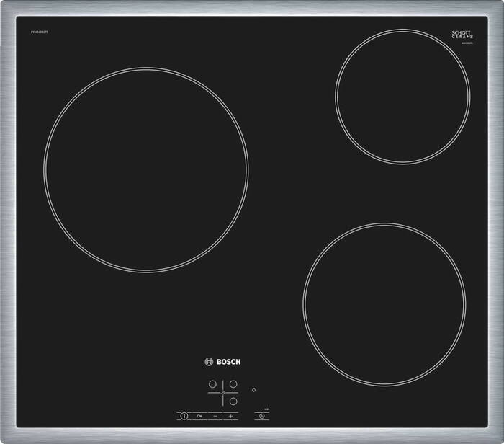
Task: Tap the plus key to raise heat
Action: tap(231, 417)
